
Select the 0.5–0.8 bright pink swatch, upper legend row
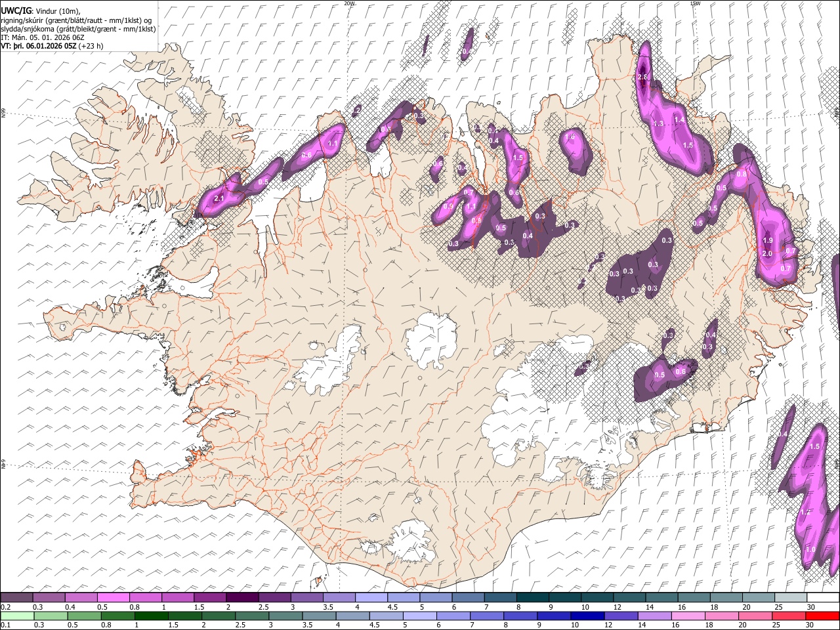click(x=113, y=597)
